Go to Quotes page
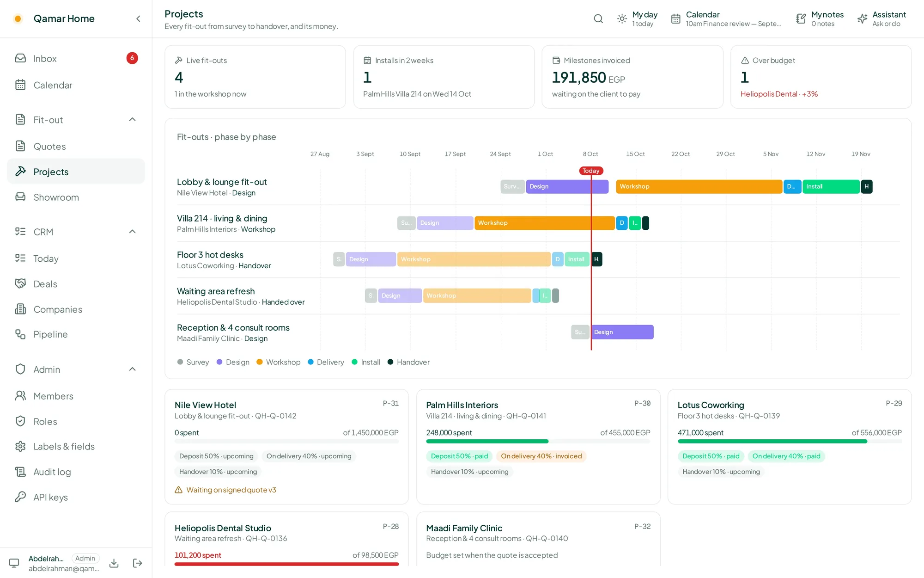The width and height of the screenshot is (924, 578). (x=76, y=146)
